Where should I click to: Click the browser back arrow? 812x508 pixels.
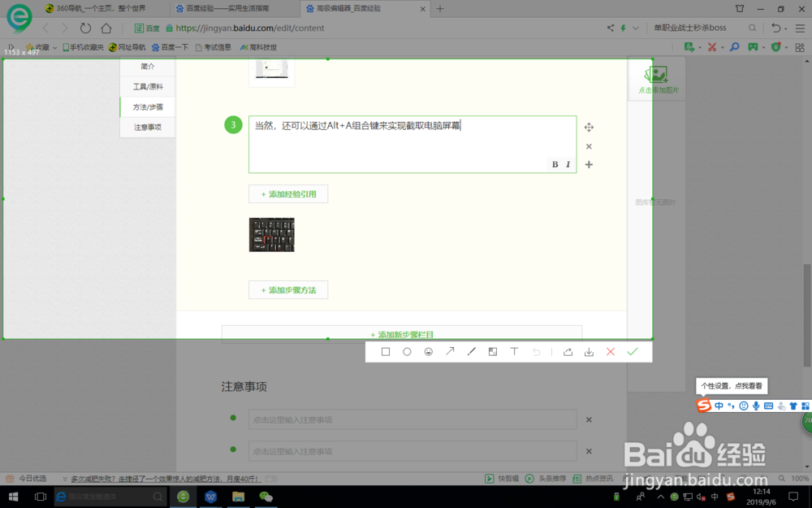(x=45, y=28)
